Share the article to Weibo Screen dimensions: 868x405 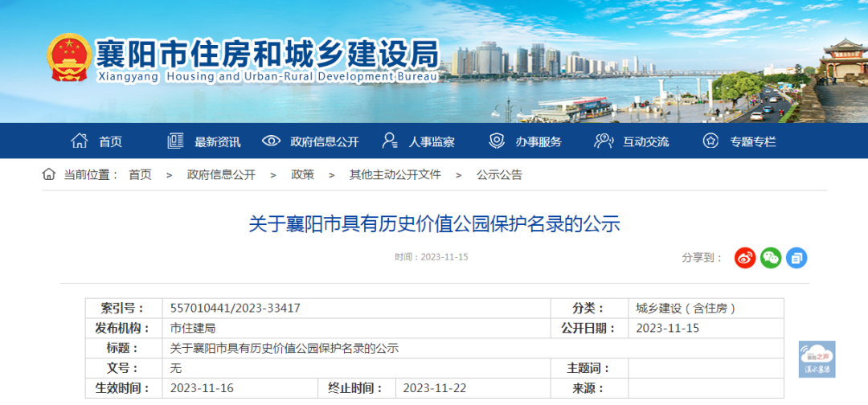(745, 257)
